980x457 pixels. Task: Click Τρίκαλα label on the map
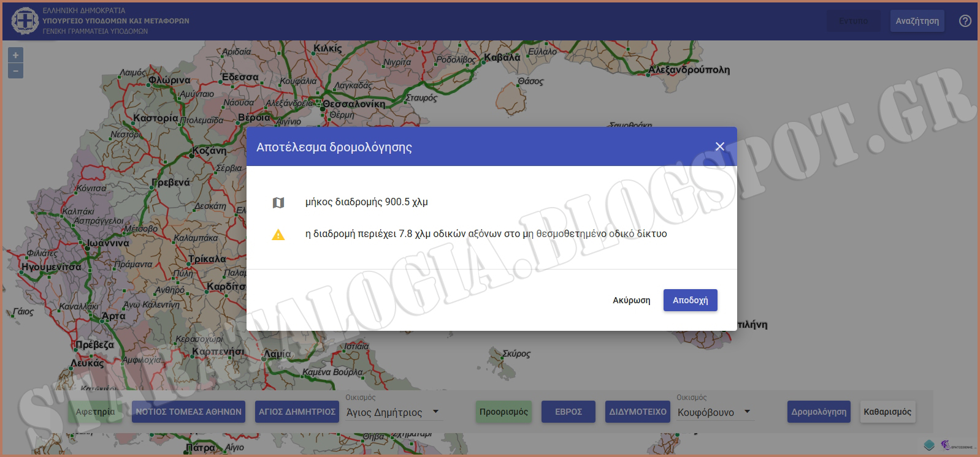(x=207, y=259)
